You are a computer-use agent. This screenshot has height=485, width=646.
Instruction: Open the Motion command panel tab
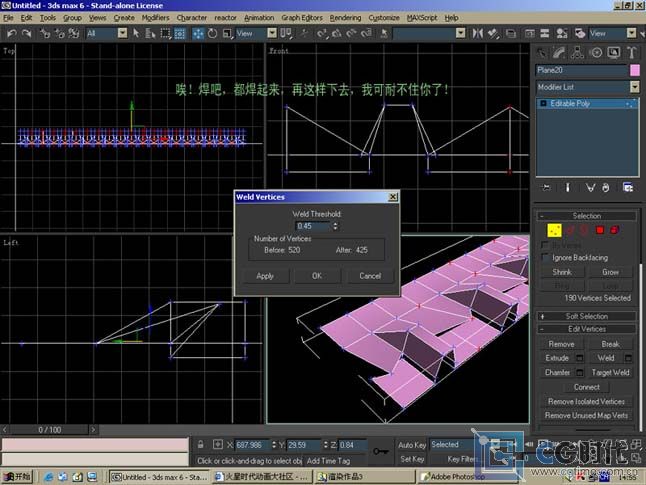click(596, 53)
